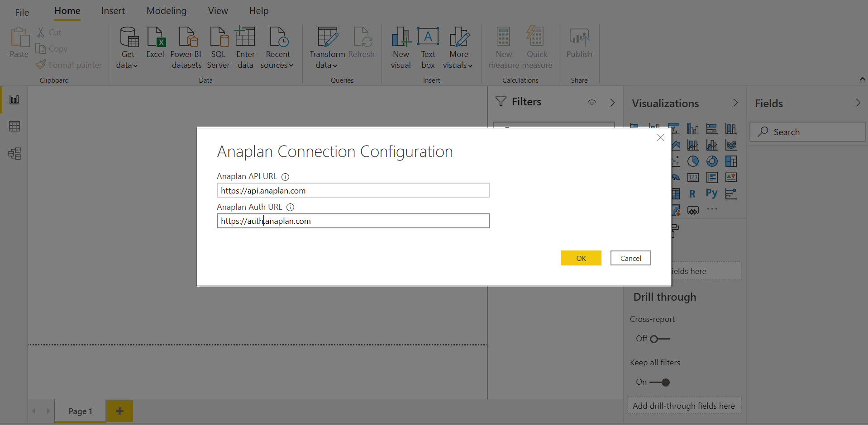Confirm the dialog with OK
The height and width of the screenshot is (425, 868).
[581, 258]
